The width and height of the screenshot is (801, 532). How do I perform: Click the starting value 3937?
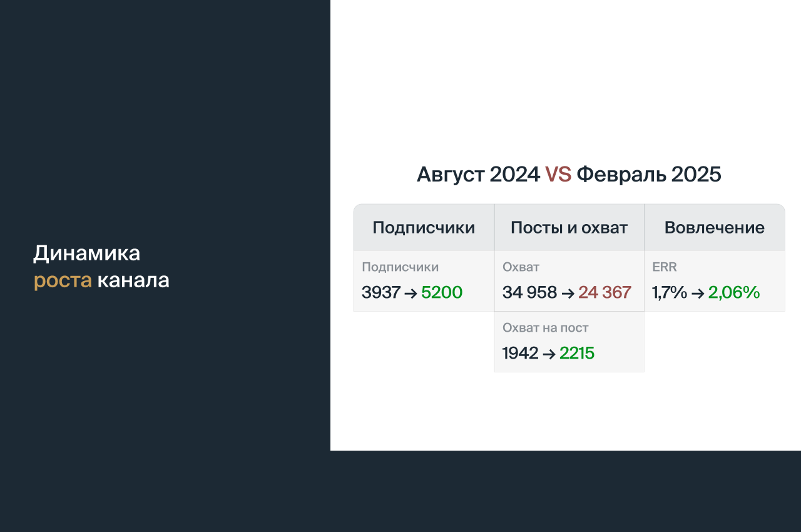380,292
